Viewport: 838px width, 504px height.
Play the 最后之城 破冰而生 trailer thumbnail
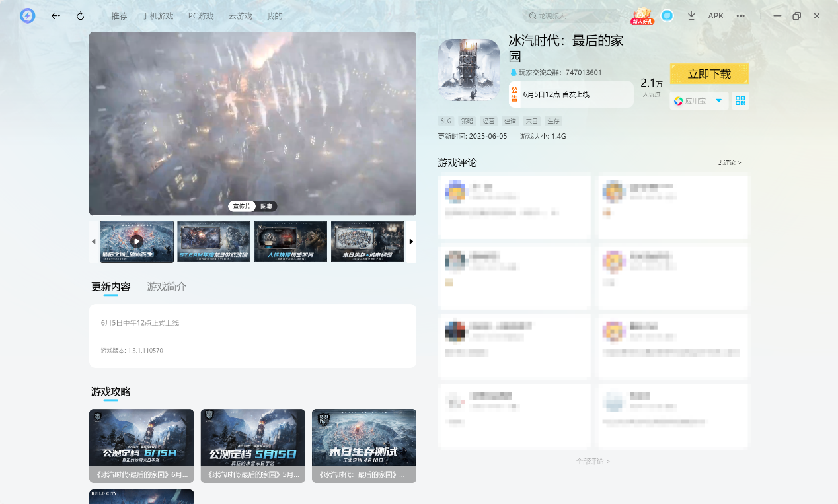[x=137, y=242]
